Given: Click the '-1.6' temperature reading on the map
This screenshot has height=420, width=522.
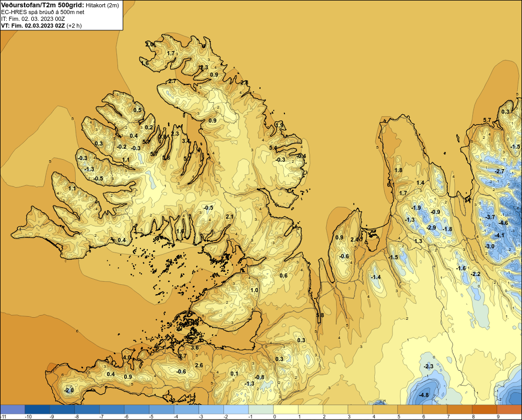Looking at the screenshot, I should (461, 268).
